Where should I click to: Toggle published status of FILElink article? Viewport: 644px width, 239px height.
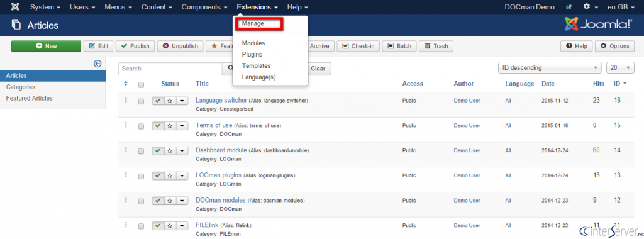click(x=158, y=226)
